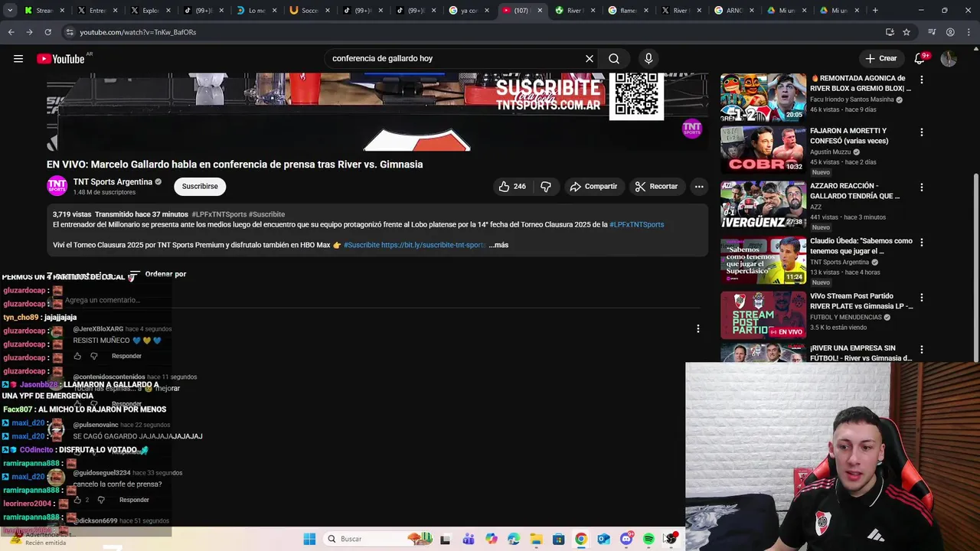980x551 pixels.
Task: Open YouTube notifications bell
Action: (920, 58)
